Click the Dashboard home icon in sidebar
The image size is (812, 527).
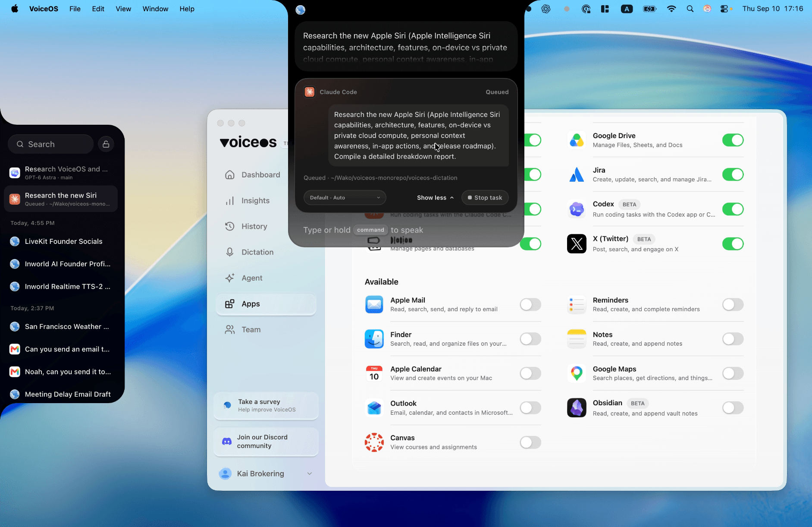[230, 175]
